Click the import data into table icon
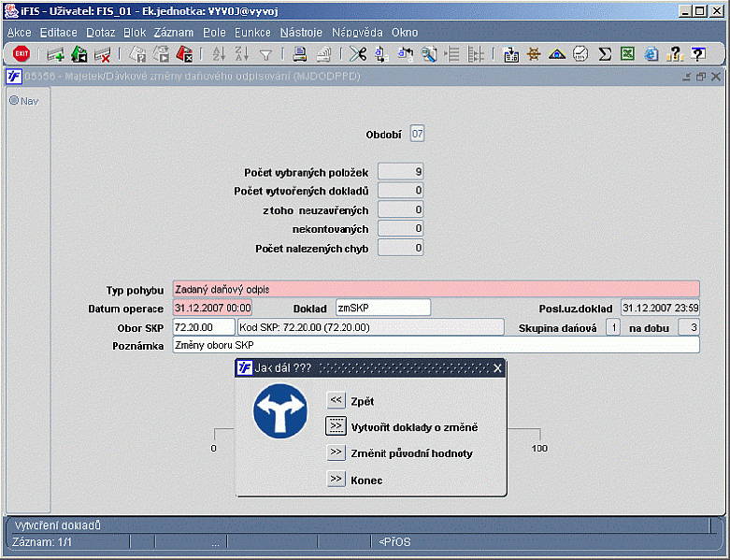730x560 pixels. click(x=510, y=54)
